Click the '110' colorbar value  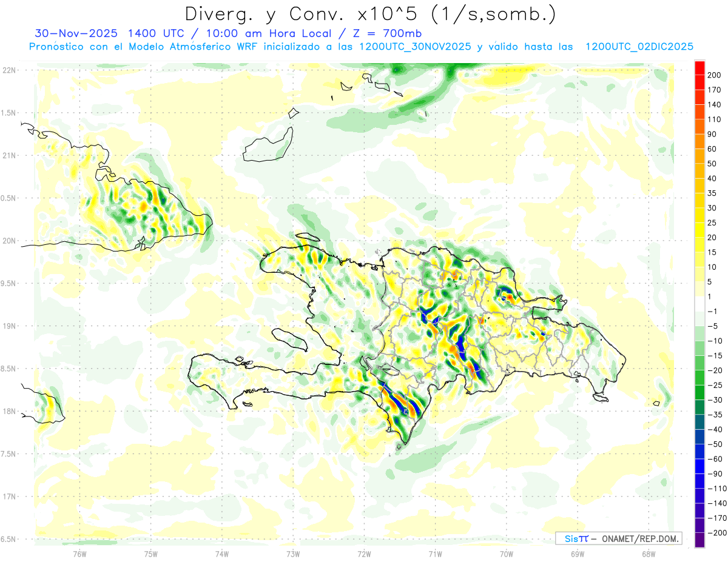click(x=714, y=119)
